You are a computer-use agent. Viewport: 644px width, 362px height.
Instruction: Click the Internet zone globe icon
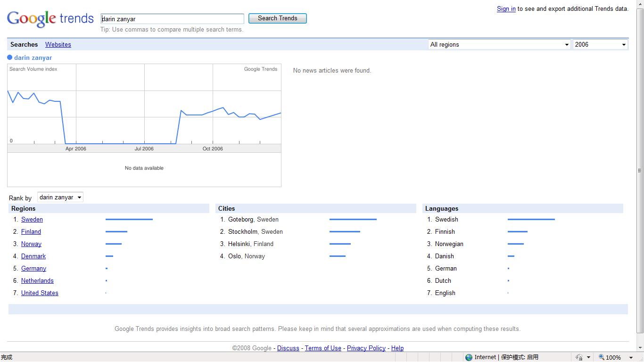click(x=469, y=357)
